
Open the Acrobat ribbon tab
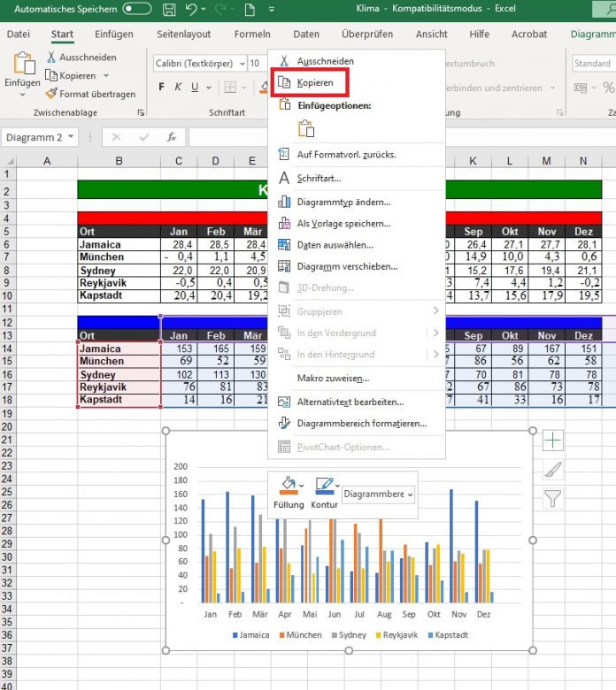click(528, 34)
